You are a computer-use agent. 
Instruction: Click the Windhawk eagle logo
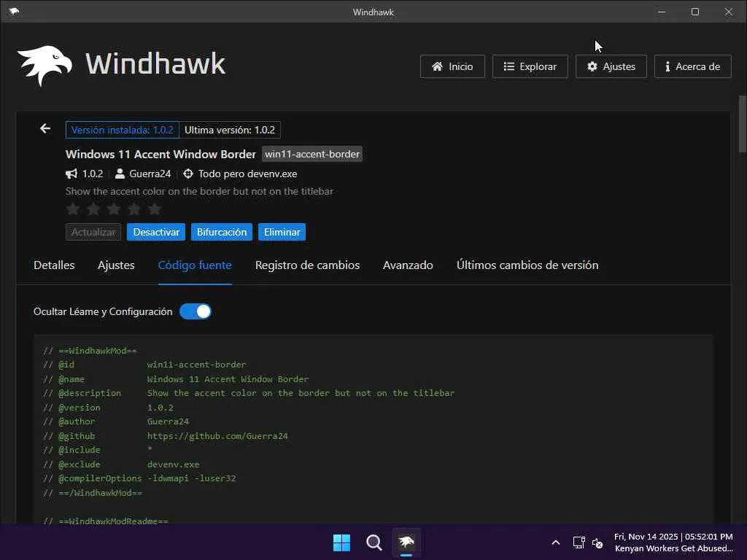point(44,65)
